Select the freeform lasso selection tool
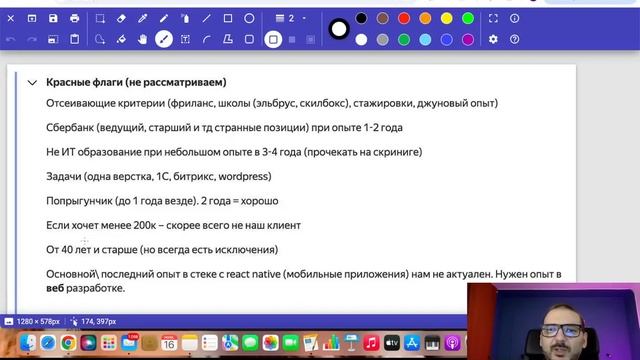This screenshot has width=640, height=360. [x=100, y=40]
